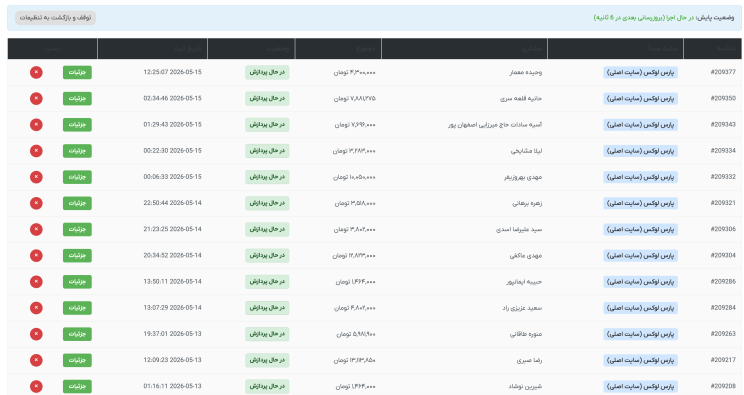Viewport: 744px width, 395px height.
Task: Click the red close icon for order #209263
Action: pos(36,334)
